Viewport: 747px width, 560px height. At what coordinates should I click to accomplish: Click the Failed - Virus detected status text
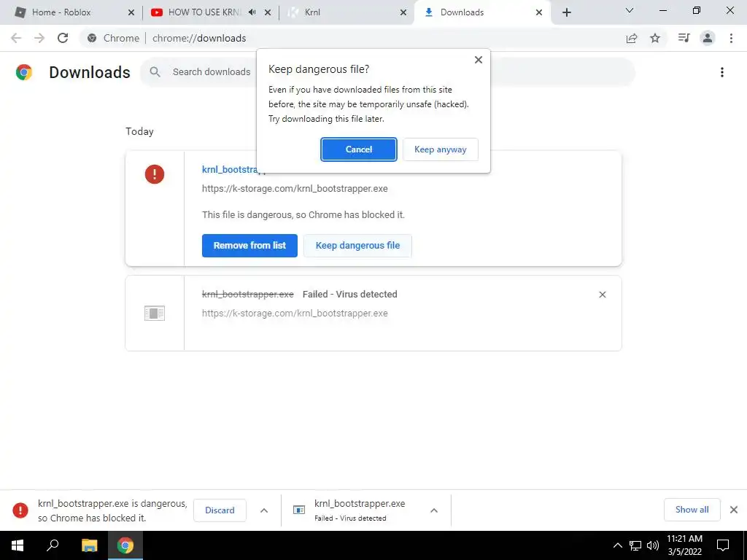(349, 295)
